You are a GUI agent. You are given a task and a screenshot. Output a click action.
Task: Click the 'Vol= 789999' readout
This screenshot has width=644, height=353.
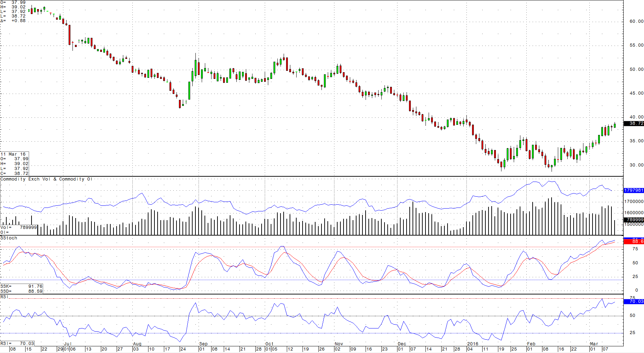coord(19,228)
